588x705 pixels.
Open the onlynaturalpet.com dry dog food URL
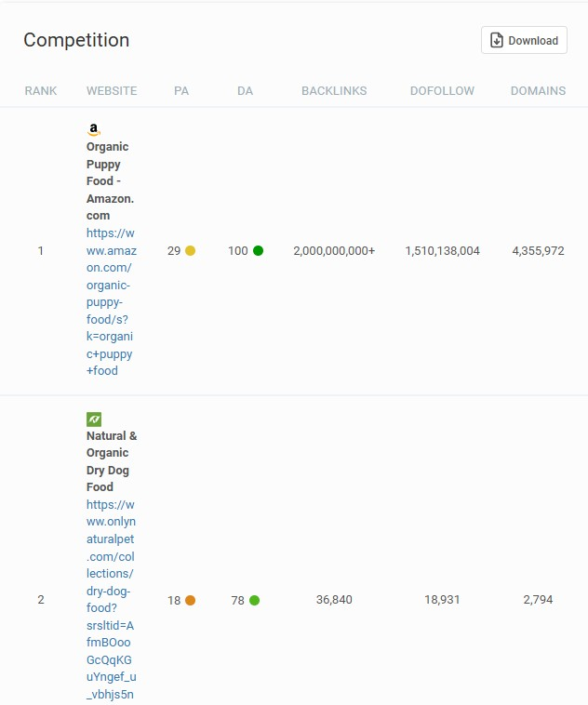pos(111,600)
